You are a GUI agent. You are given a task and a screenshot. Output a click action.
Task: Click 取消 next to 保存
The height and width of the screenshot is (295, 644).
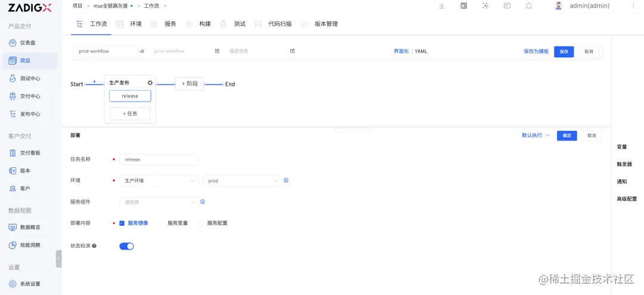click(x=589, y=51)
